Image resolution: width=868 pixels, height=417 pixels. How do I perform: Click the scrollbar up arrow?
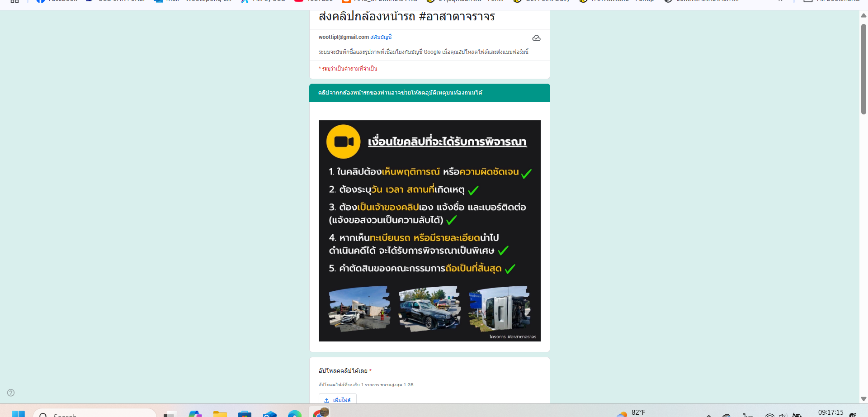click(863, 15)
